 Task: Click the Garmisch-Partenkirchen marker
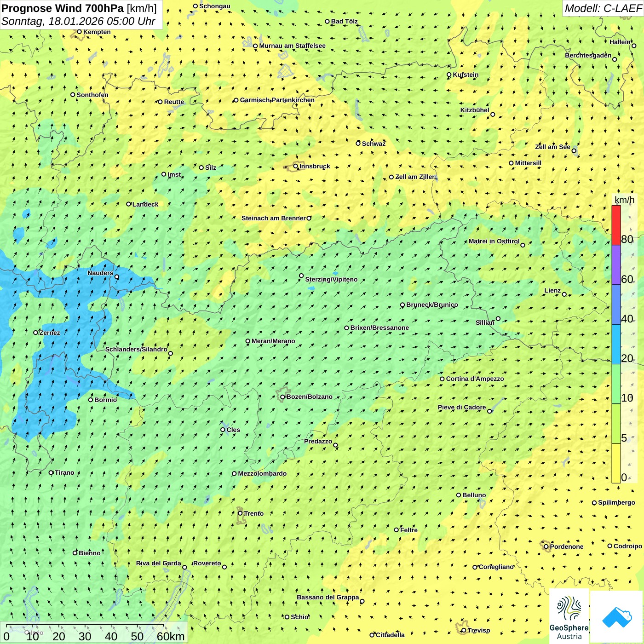pos(236,100)
